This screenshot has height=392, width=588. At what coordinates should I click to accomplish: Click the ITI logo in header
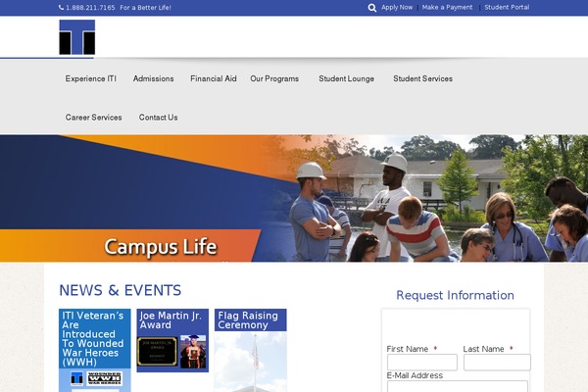coord(76,37)
